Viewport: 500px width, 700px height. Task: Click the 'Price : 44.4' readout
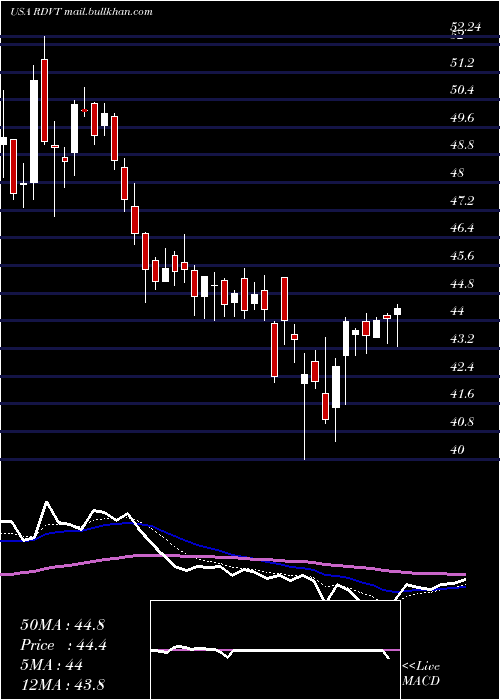[x=63, y=645]
